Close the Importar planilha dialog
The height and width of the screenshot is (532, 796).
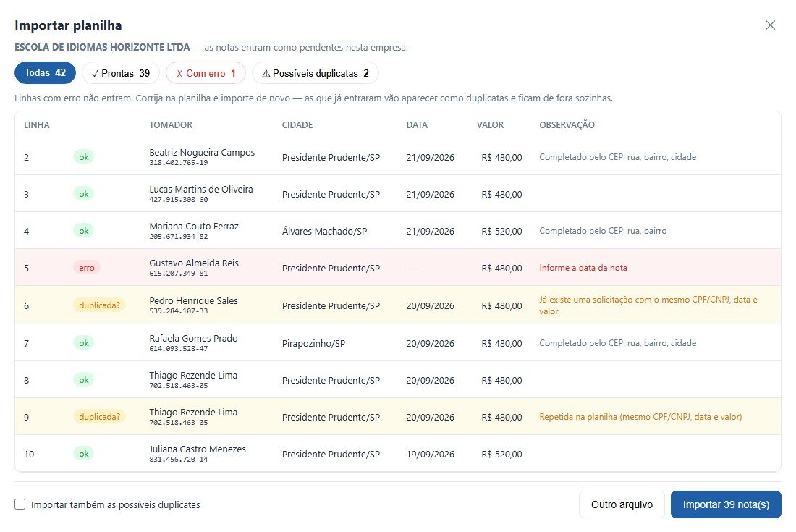click(x=770, y=25)
